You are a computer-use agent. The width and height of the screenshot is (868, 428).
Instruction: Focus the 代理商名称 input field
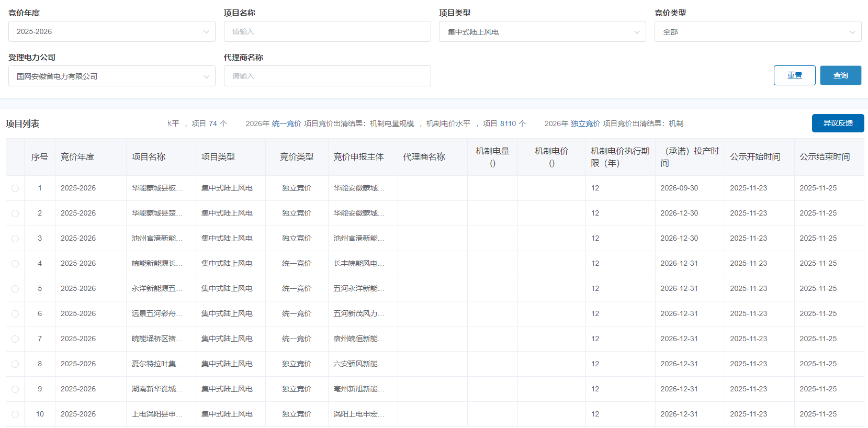(327, 76)
